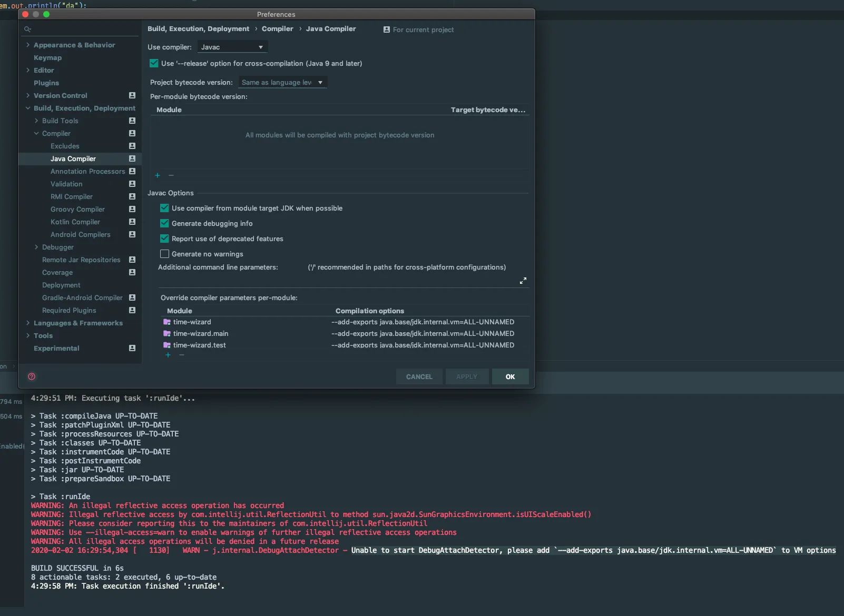The height and width of the screenshot is (616, 844).
Task: Click the search icon in the Preferences sidebar
Action: 27,29
